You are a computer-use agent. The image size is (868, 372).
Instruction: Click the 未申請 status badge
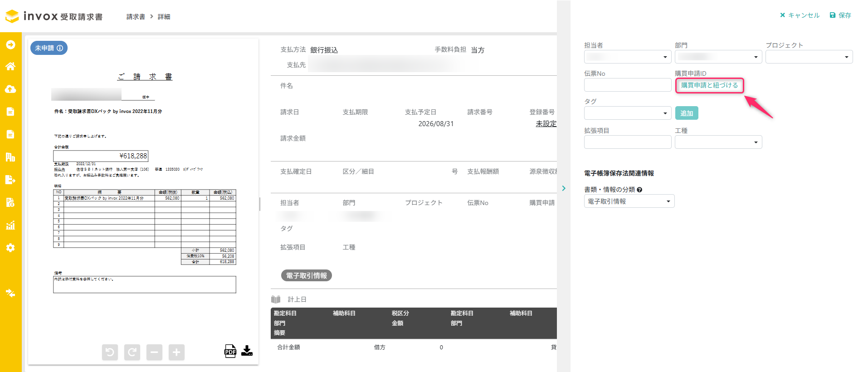tap(49, 48)
